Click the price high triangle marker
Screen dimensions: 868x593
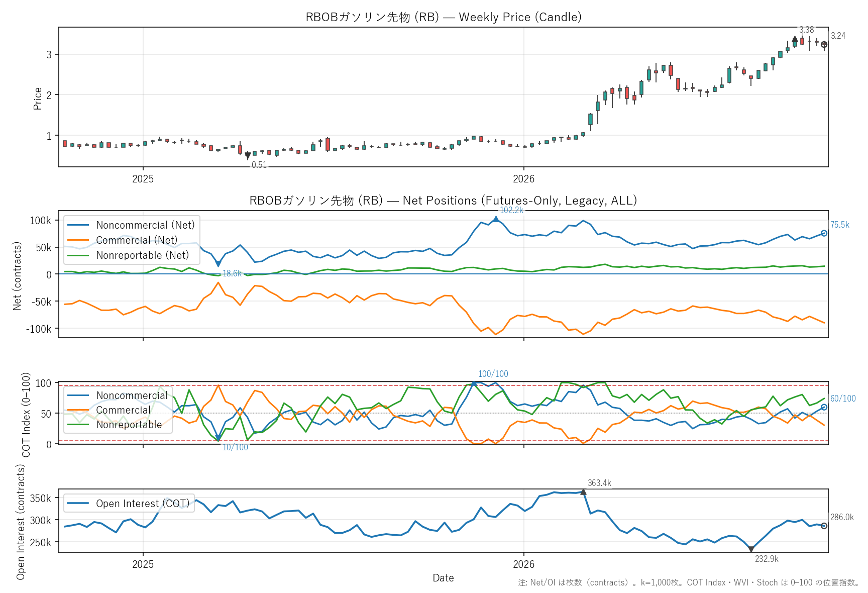[795, 39]
